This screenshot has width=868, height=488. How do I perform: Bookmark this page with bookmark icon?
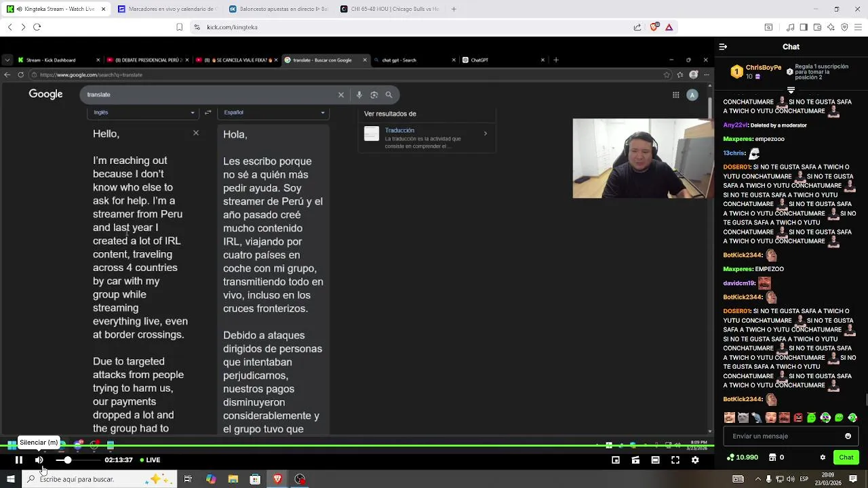[x=179, y=27]
